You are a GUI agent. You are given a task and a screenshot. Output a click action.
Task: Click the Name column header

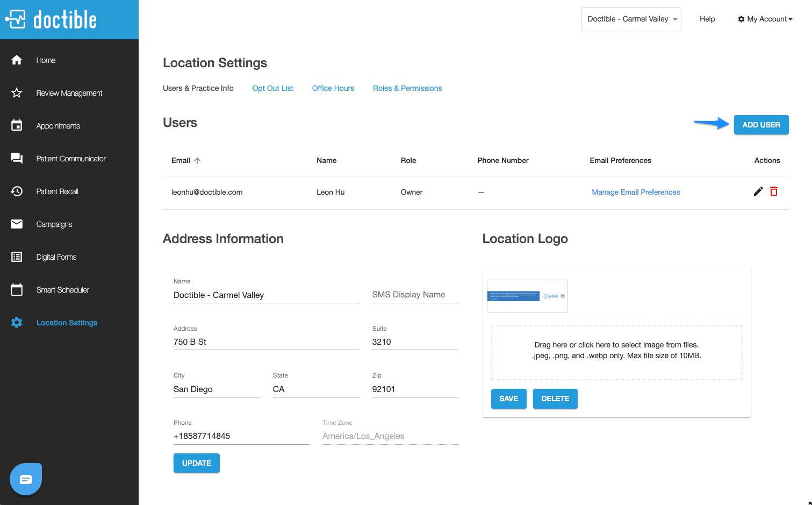pos(327,160)
